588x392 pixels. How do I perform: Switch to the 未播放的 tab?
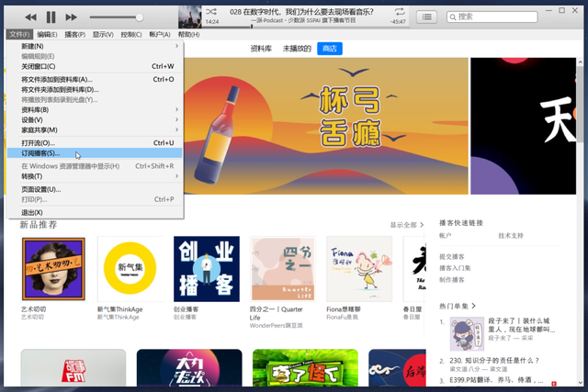click(297, 49)
